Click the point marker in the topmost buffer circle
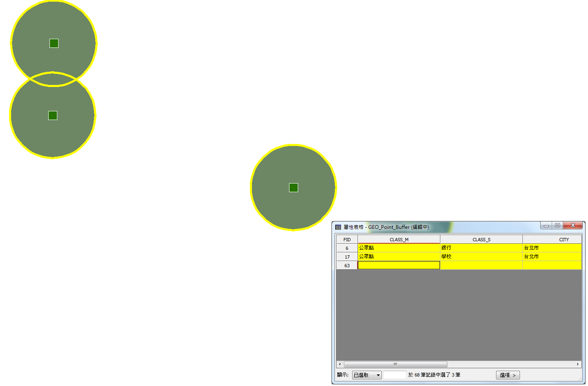 (x=54, y=43)
